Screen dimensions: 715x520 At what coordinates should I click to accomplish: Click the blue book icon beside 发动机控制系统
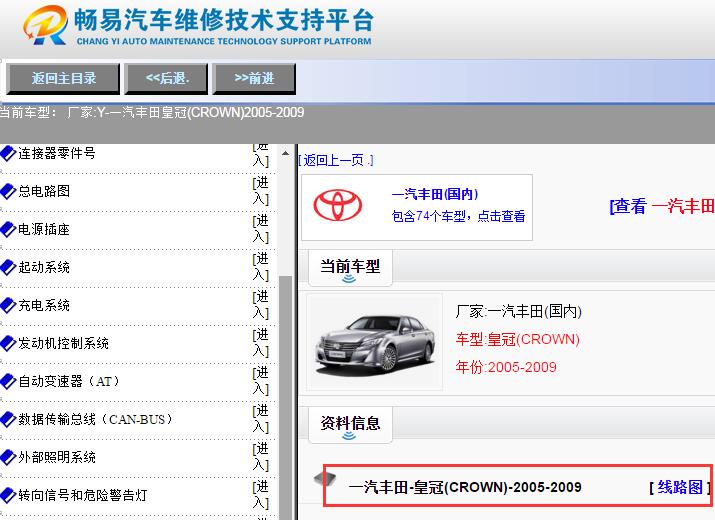[8, 343]
